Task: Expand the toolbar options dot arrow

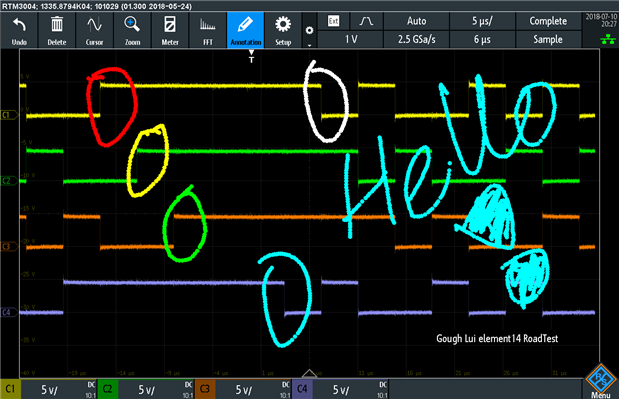Action: coord(310,30)
